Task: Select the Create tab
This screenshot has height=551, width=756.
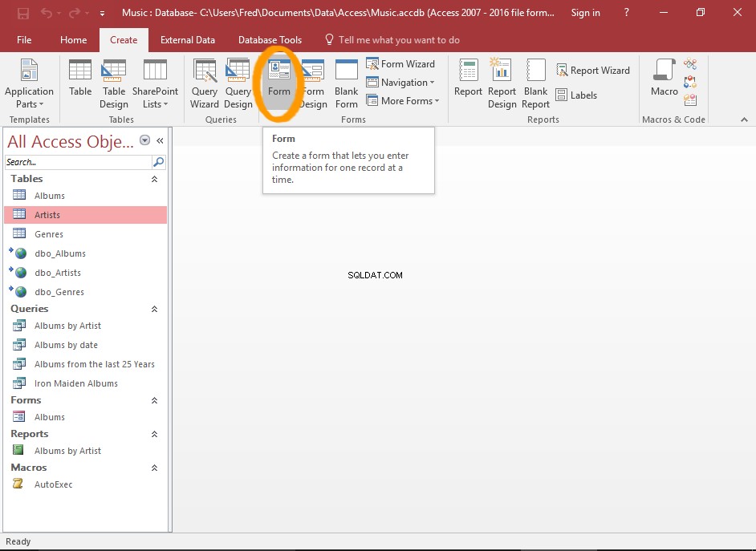Action: (x=124, y=40)
